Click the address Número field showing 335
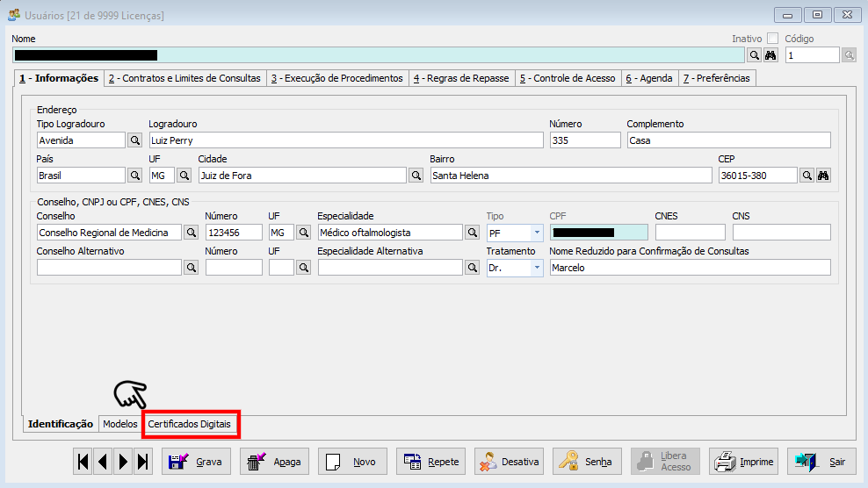The image size is (868, 488). (x=585, y=140)
